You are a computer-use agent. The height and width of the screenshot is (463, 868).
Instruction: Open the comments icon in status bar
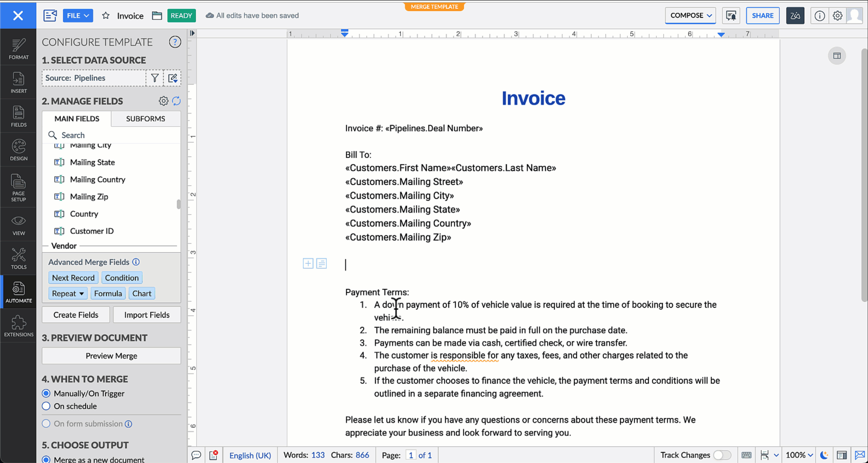click(x=196, y=455)
